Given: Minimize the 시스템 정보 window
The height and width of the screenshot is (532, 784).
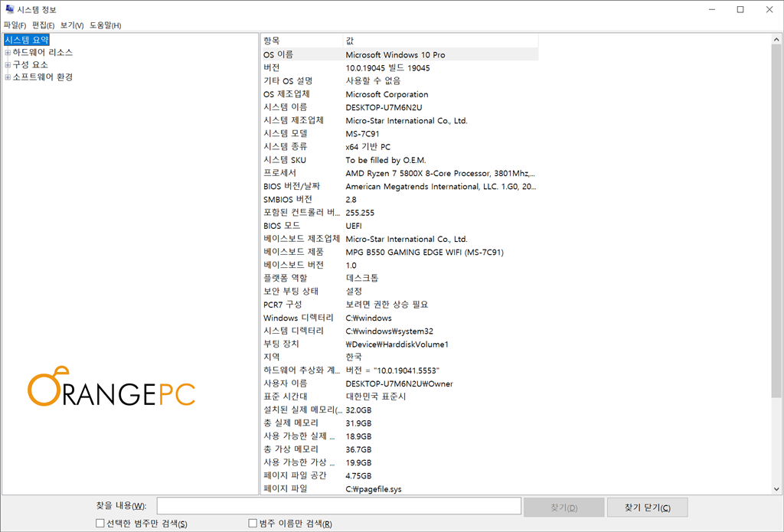Looking at the screenshot, I should [x=713, y=9].
